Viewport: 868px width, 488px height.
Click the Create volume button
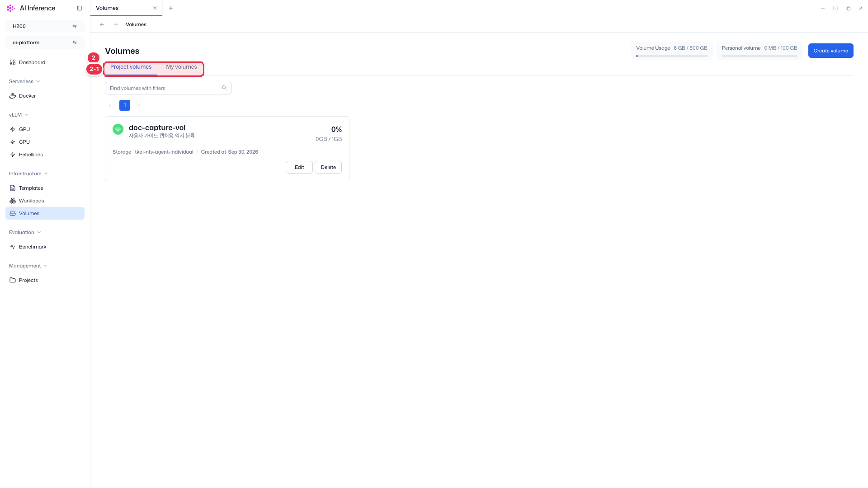(830, 51)
